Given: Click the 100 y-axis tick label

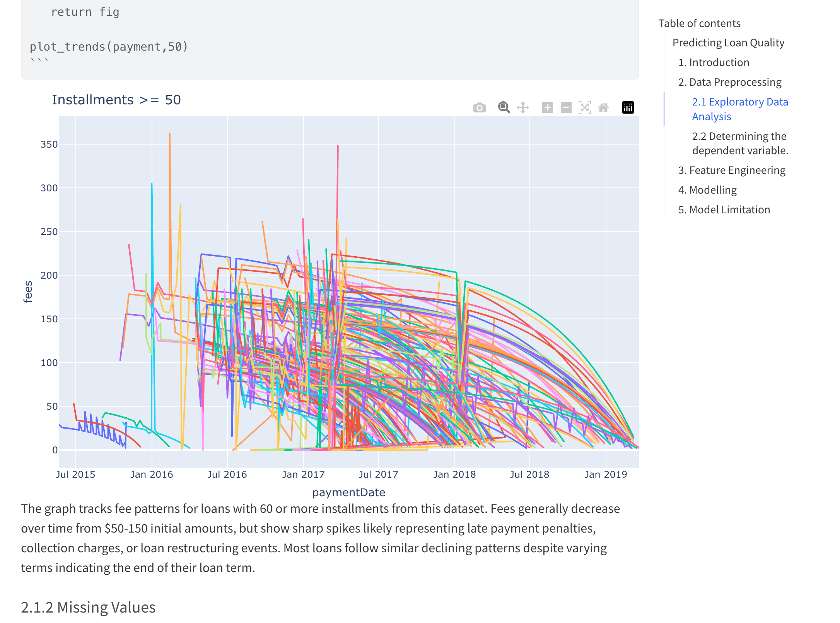Looking at the screenshot, I should pyautogui.click(x=49, y=363).
